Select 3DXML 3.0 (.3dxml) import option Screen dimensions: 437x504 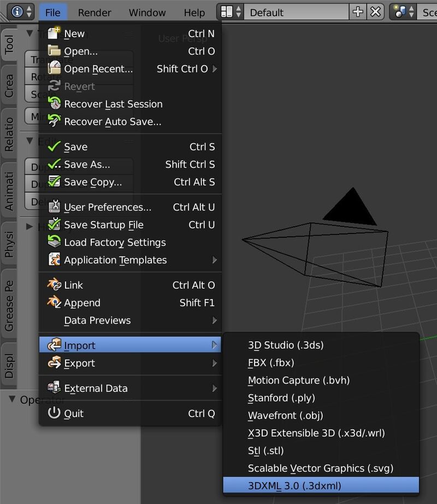point(294,485)
